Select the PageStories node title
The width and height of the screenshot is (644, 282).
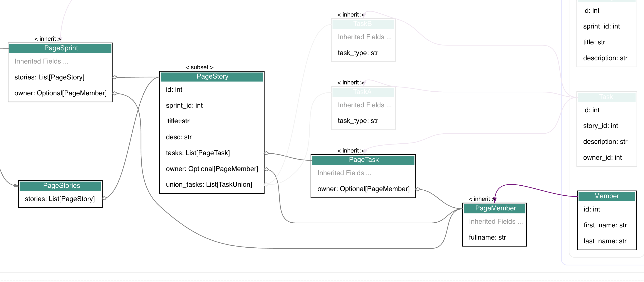(61, 185)
